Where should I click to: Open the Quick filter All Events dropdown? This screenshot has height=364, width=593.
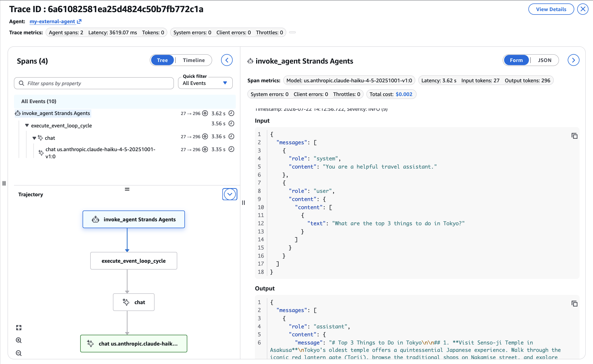tap(205, 83)
